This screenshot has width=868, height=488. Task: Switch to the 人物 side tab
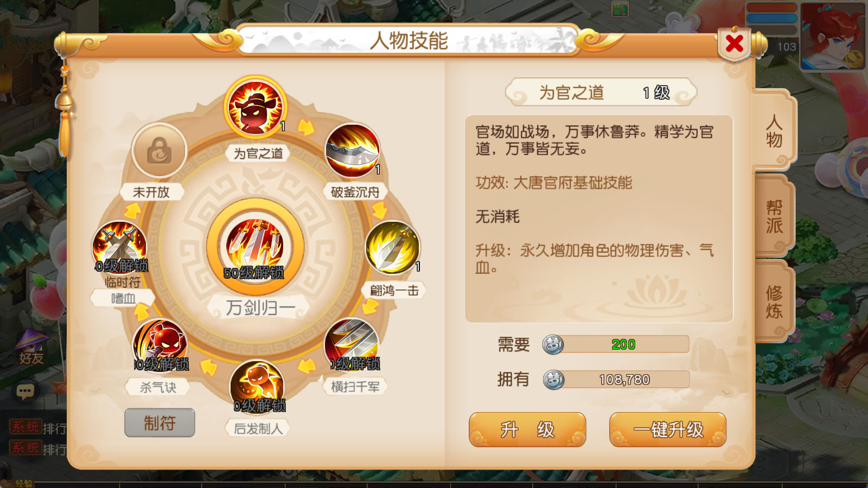[x=774, y=131]
